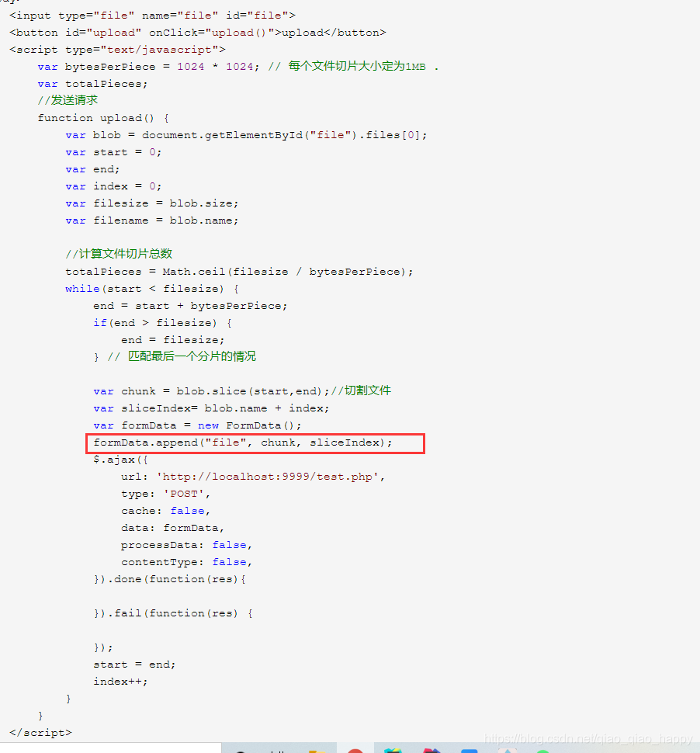
Task: Click the '<script type="text/javascript">' line
Action: [x=117, y=50]
